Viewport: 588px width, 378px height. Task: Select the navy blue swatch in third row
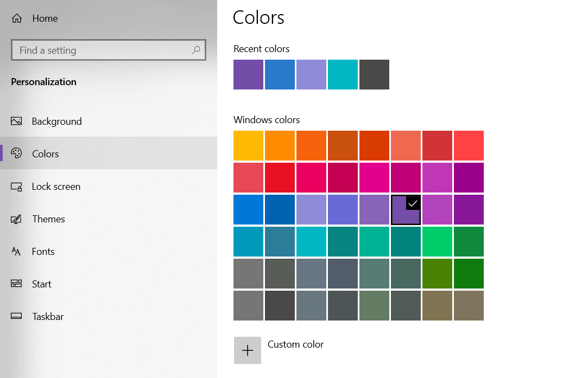click(280, 210)
